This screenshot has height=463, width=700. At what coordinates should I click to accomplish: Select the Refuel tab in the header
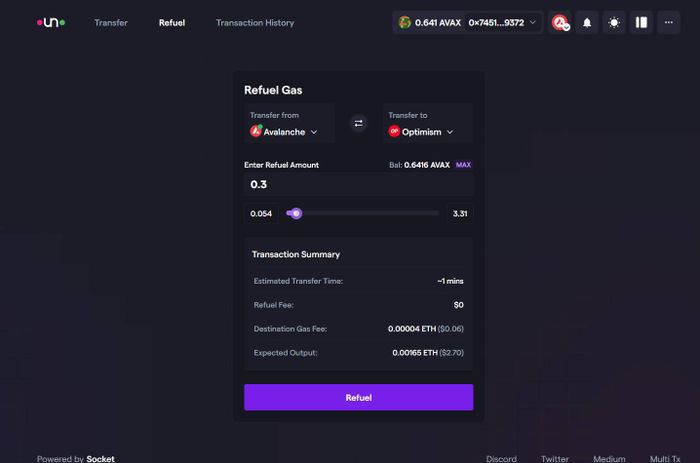click(172, 22)
